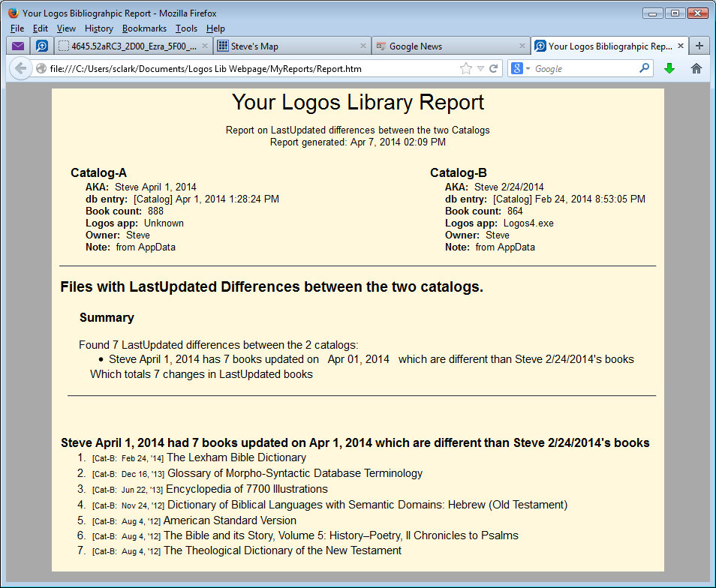Viewport: 716px width, 588px height.
Task: Open the Bookmarks menu
Action: click(x=144, y=28)
